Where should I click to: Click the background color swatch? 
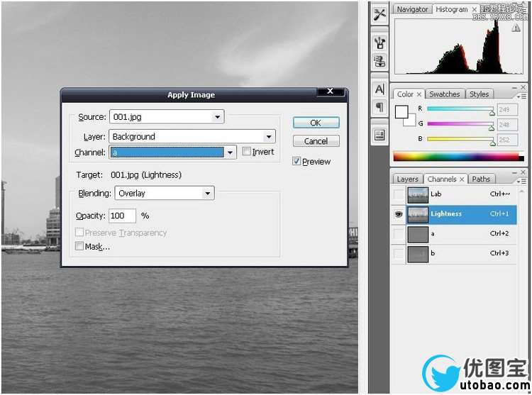(x=411, y=122)
